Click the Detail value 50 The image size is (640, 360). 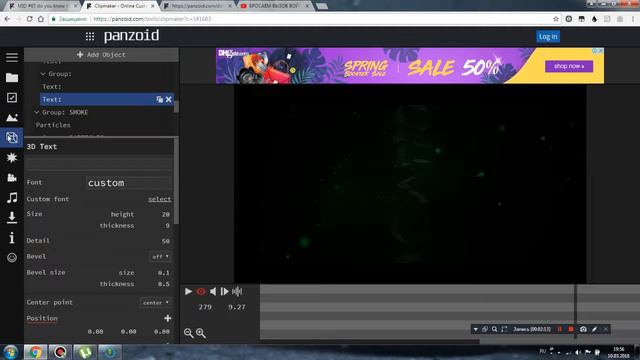click(x=165, y=241)
